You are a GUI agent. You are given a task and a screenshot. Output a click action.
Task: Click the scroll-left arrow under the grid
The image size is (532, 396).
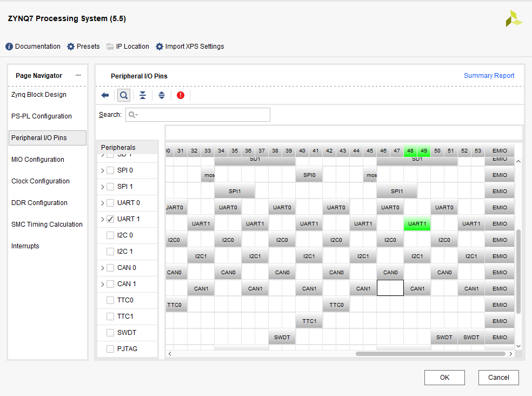pyautogui.click(x=170, y=354)
